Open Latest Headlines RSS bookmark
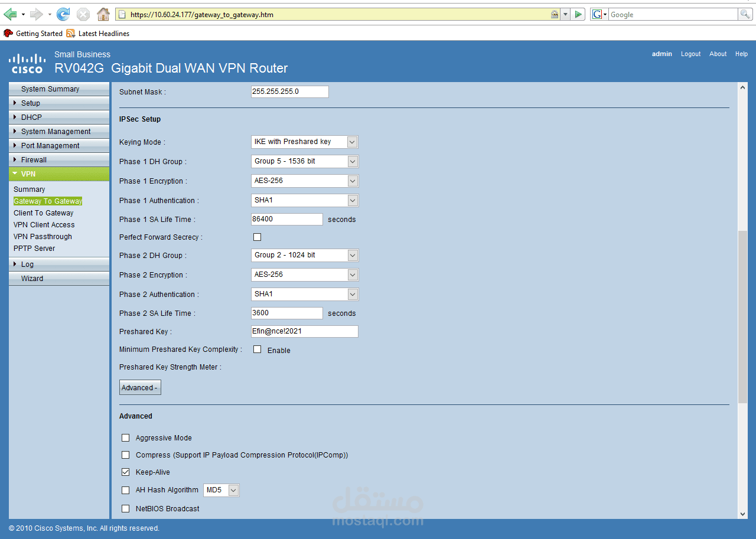Image resolution: width=756 pixels, height=539 pixels. [x=97, y=34]
